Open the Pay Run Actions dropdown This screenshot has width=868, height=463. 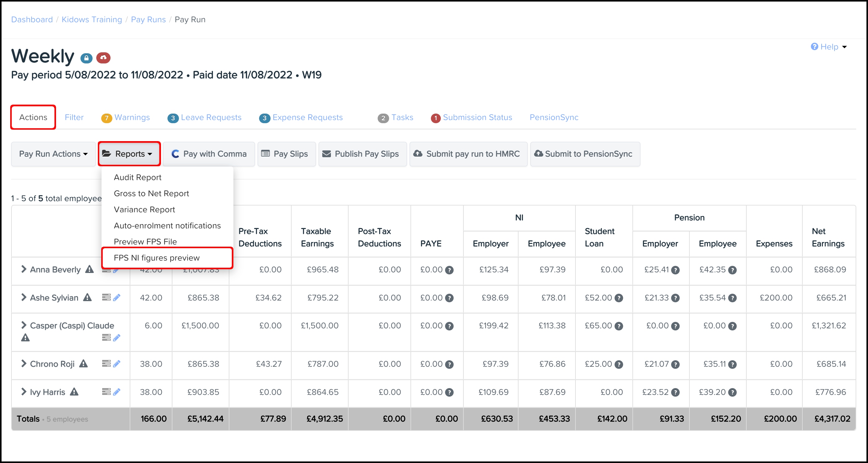53,154
